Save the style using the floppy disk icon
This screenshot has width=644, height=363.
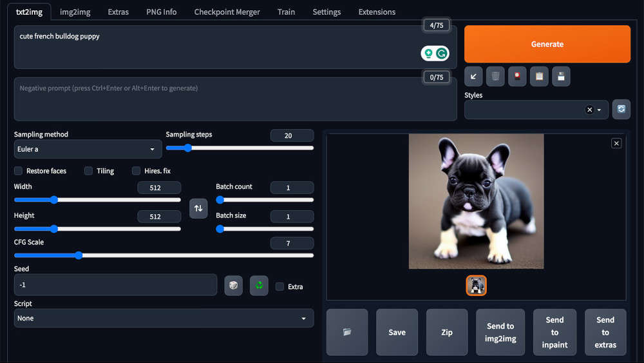click(561, 77)
